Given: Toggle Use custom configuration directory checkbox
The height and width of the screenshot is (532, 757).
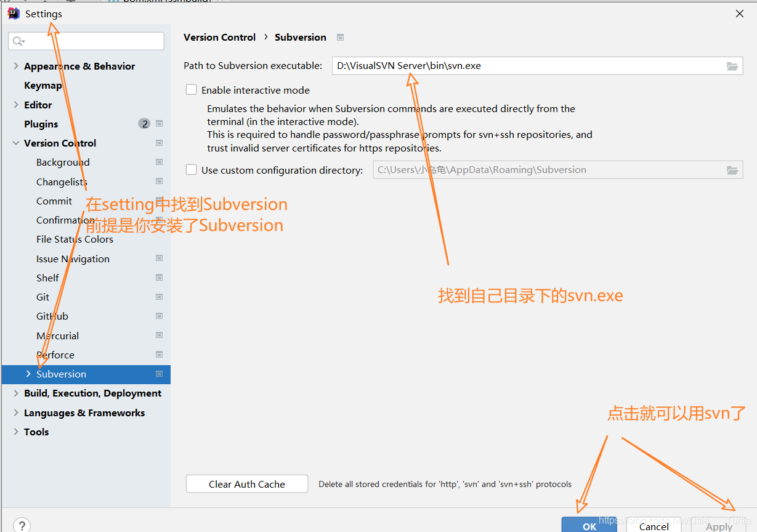Looking at the screenshot, I should coord(192,170).
